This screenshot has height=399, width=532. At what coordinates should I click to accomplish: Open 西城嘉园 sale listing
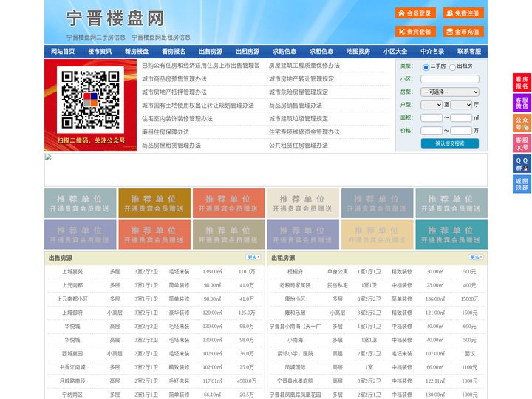tap(72, 353)
